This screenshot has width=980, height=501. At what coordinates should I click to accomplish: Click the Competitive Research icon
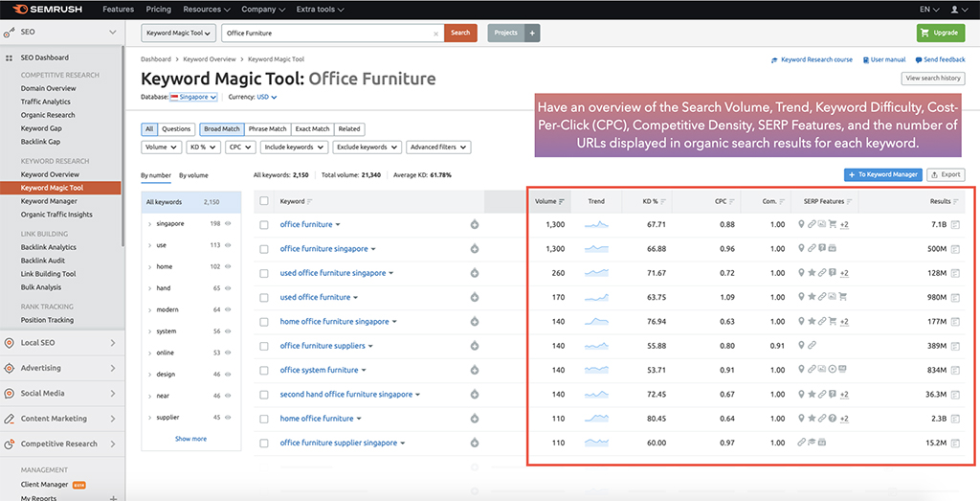click(x=10, y=444)
